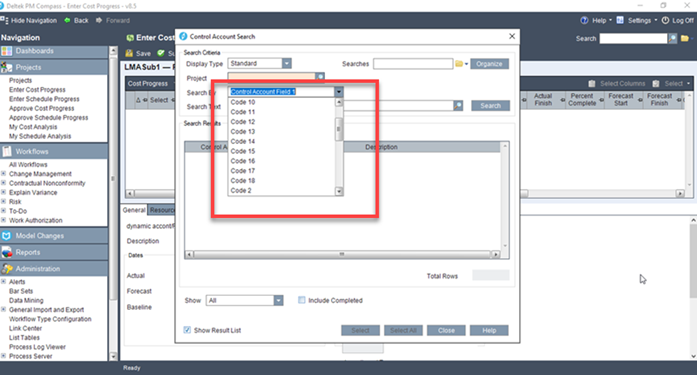Click the Project lookup icon in dialog
The width and height of the screenshot is (697, 375).
click(x=320, y=76)
